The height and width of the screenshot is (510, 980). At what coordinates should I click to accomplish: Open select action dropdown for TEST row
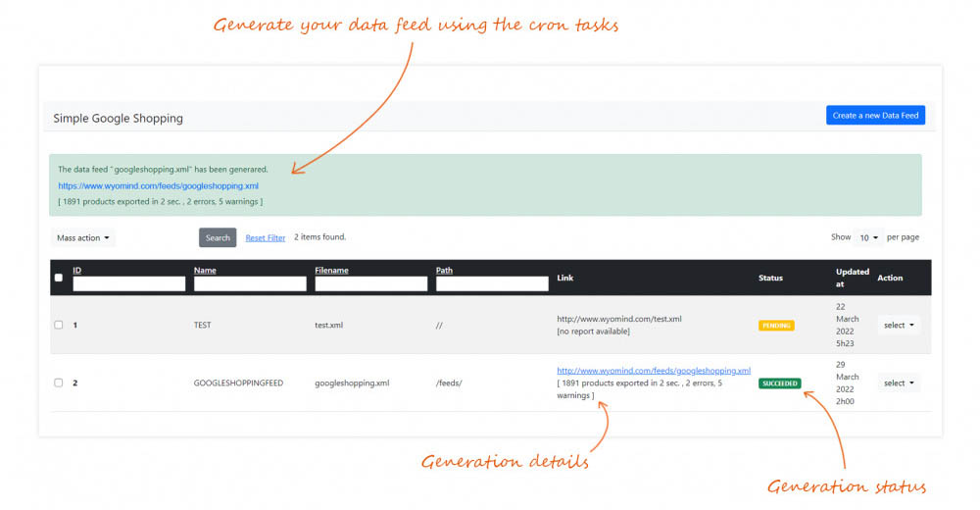899,325
